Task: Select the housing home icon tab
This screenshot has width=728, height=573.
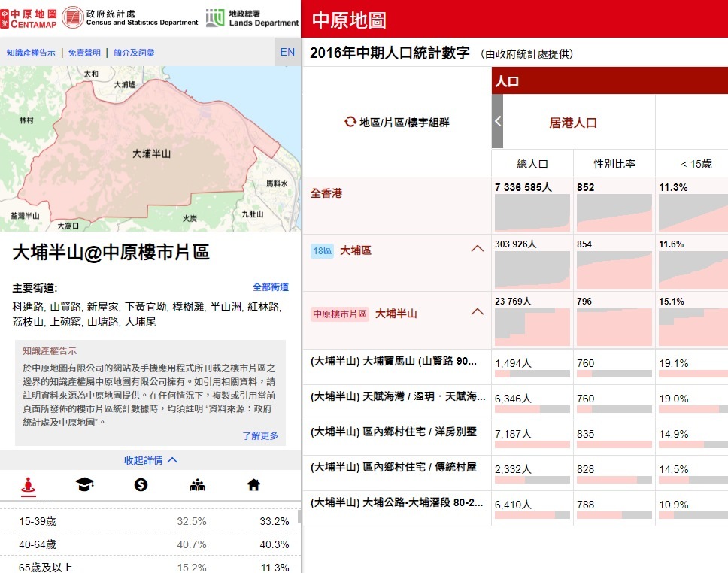Action: click(253, 485)
